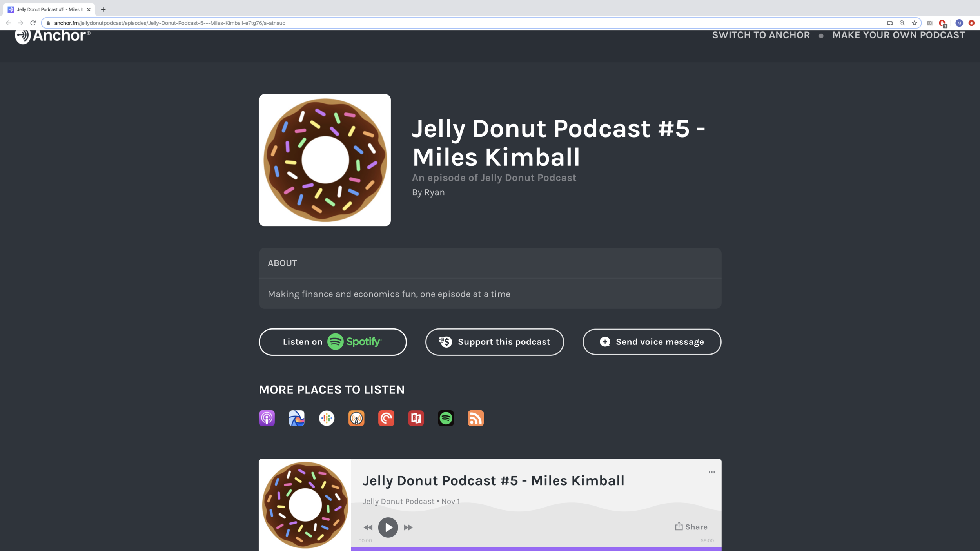Open the red ad blocker extension
Viewport: 980px width, 551px height.
tap(943, 23)
